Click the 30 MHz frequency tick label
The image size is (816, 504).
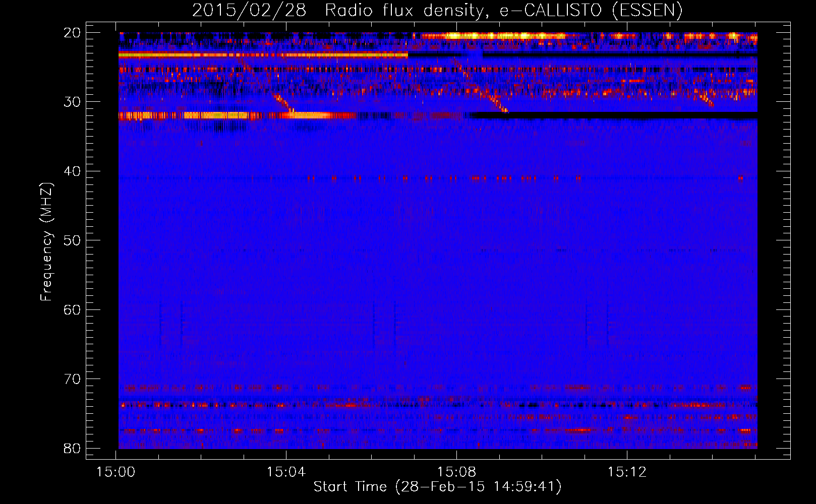pyautogui.click(x=72, y=102)
